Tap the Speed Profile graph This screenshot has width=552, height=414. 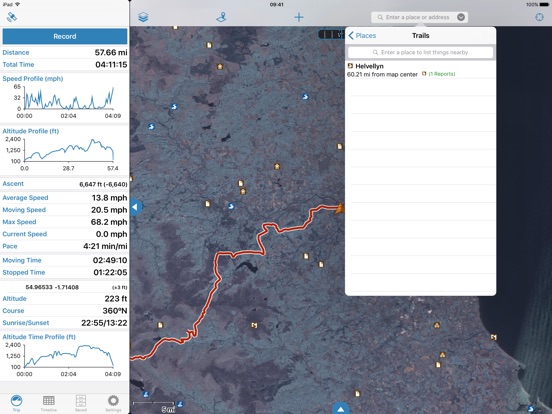[65, 101]
